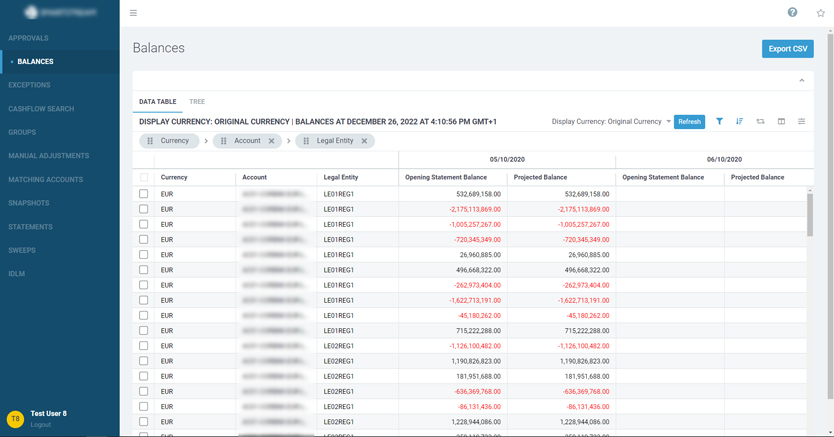Screen dimensions: 834x437
Task: Click the favorite star icon
Action: pyautogui.click(x=820, y=13)
